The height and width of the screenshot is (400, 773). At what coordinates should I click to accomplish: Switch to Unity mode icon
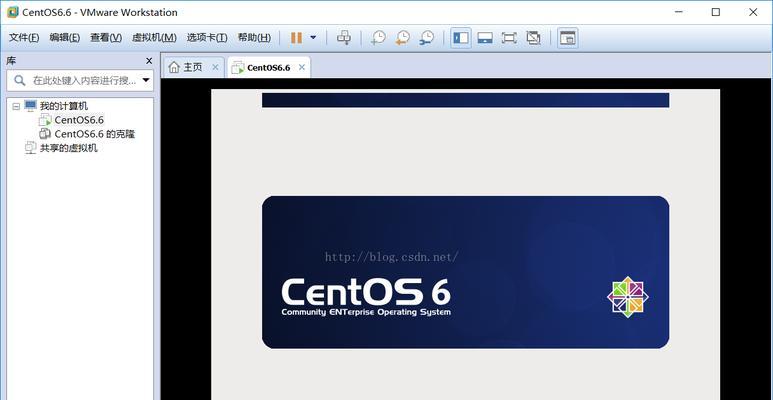click(x=533, y=38)
